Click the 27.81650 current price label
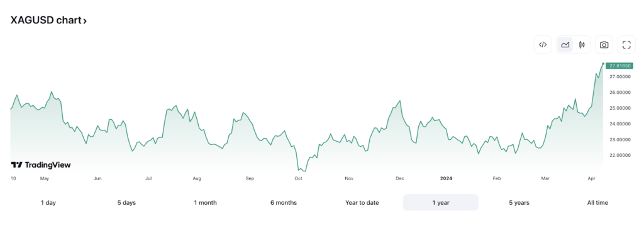Image resolution: width=644 pixels, height=230 pixels. click(x=619, y=66)
